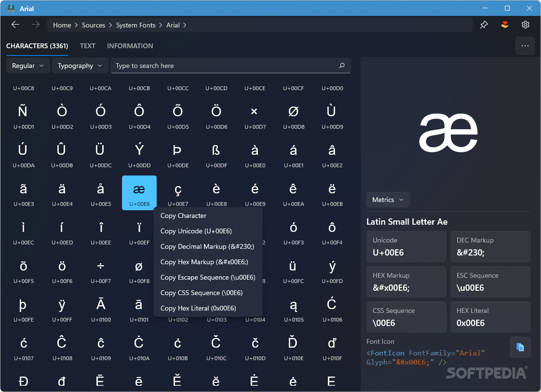Click the large ae glyph preview
The image size is (541, 392).
click(448, 133)
